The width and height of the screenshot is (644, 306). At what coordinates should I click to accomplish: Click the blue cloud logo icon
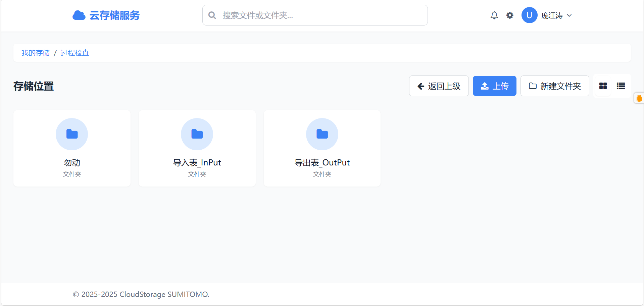(x=79, y=15)
